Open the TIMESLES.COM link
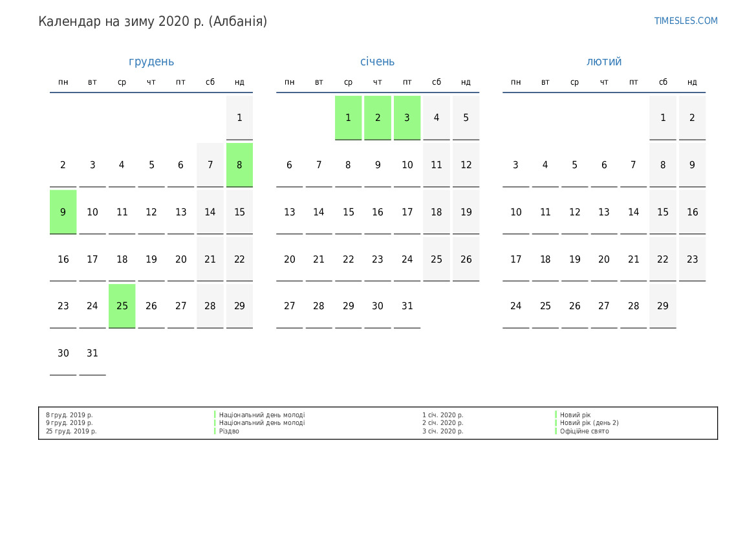 pyautogui.click(x=686, y=21)
